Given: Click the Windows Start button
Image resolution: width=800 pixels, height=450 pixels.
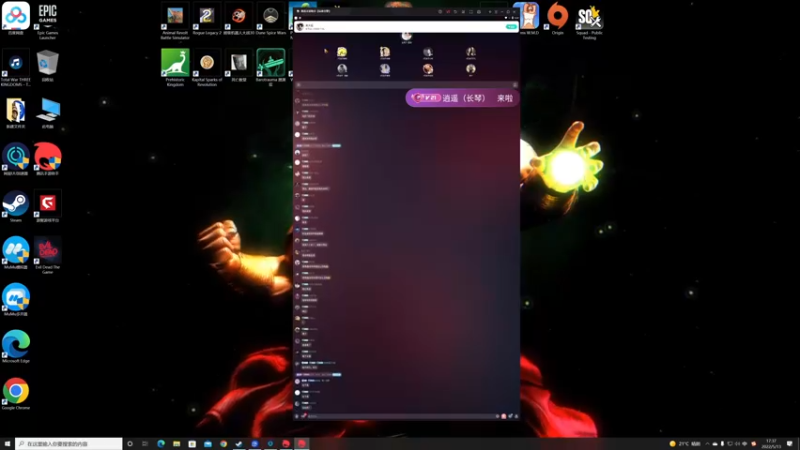Looking at the screenshot, I should point(7,444).
